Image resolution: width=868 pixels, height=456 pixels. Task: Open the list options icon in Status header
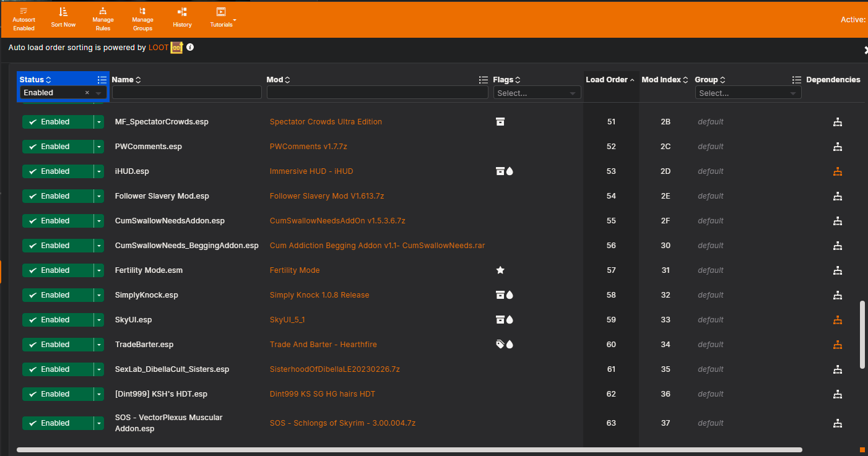(102, 80)
